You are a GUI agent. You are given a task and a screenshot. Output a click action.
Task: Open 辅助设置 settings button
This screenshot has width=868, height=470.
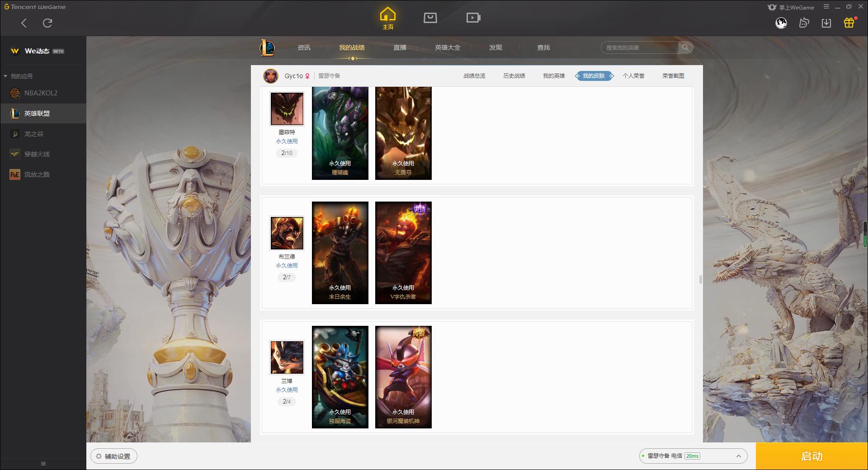114,456
